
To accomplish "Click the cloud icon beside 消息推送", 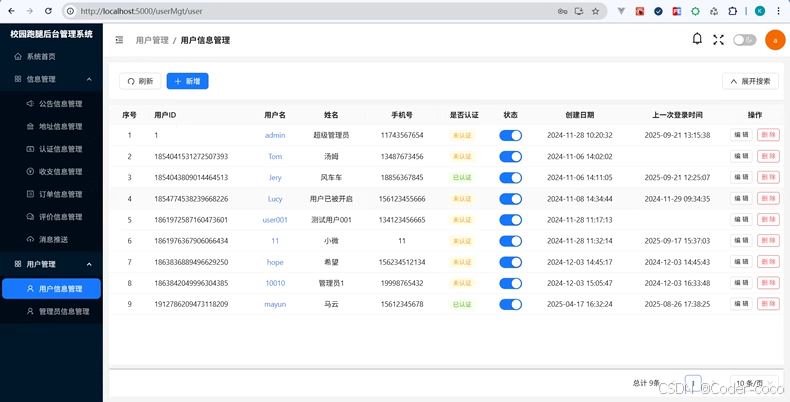I will (30, 239).
